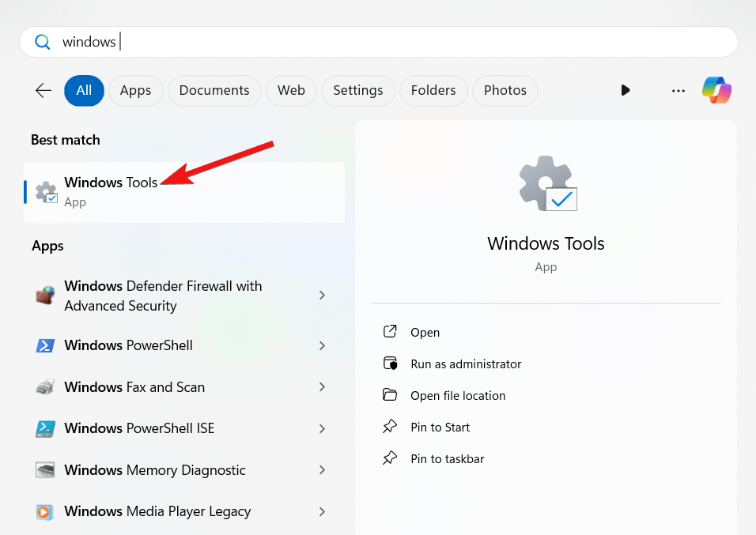
Task: Expand the Windows Fax and Scan chevron
Action: [x=322, y=387]
